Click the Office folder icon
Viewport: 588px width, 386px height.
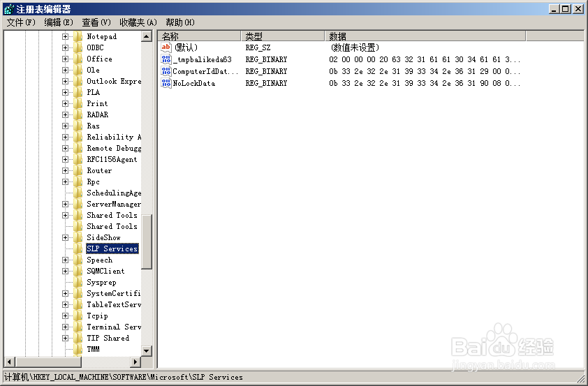(x=78, y=59)
